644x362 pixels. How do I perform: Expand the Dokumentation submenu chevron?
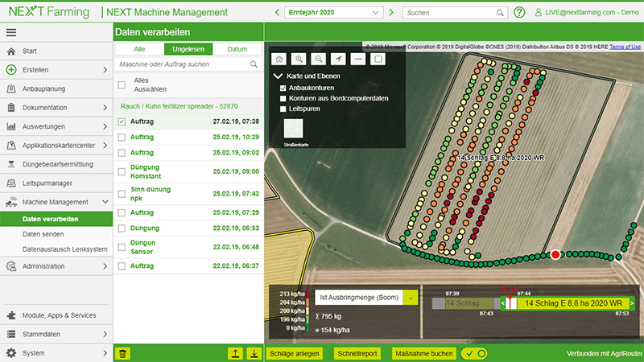point(105,108)
